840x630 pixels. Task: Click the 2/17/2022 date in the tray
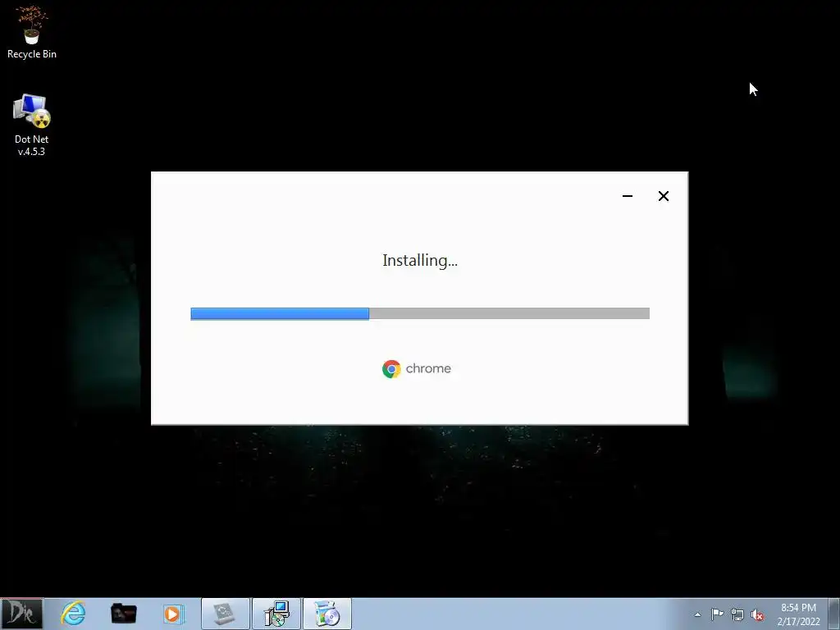click(x=798, y=622)
